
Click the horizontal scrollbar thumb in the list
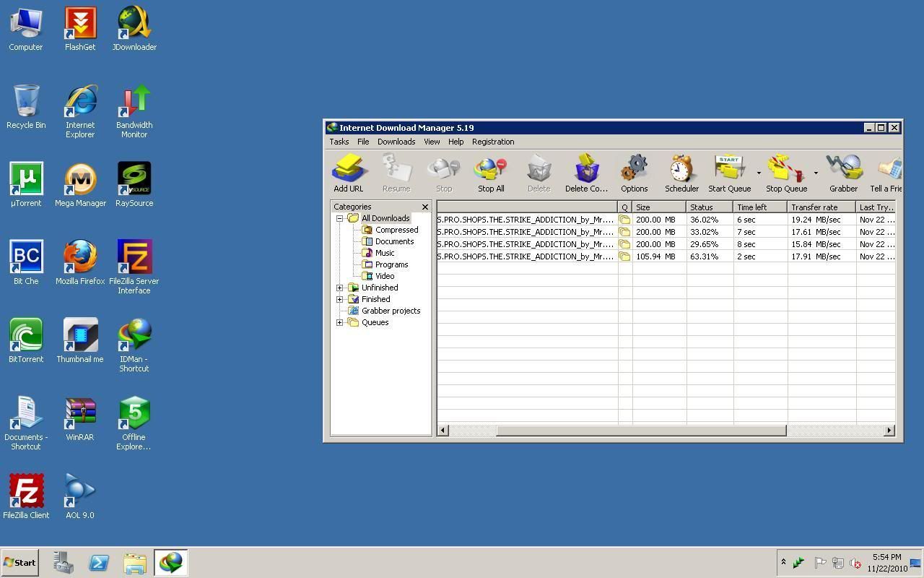(x=641, y=431)
